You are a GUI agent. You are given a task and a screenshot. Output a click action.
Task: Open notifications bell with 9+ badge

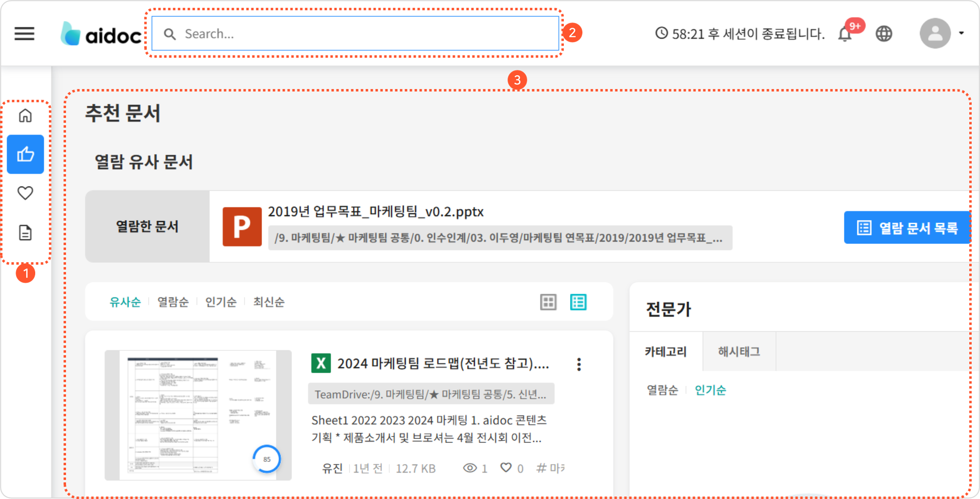(845, 34)
